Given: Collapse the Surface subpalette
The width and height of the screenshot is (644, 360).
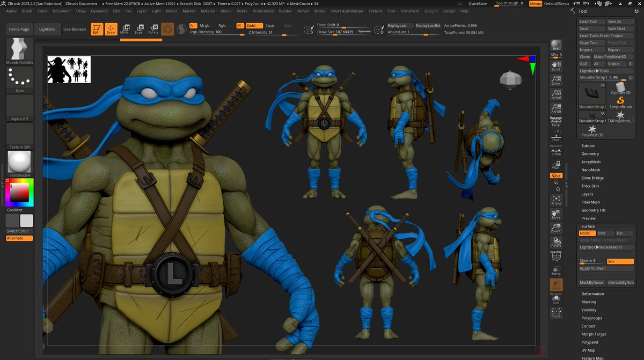Looking at the screenshot, I should tap(588, 226).
